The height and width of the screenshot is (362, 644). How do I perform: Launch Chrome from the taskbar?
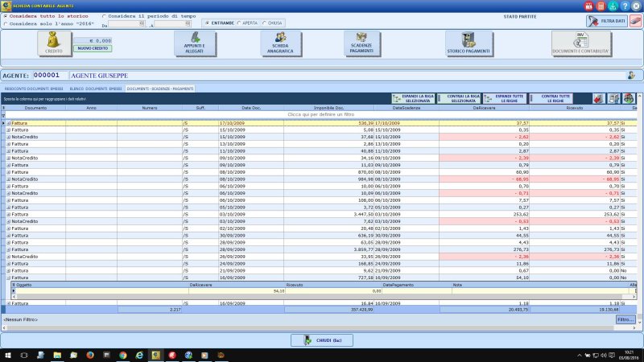tap(123, 355)
